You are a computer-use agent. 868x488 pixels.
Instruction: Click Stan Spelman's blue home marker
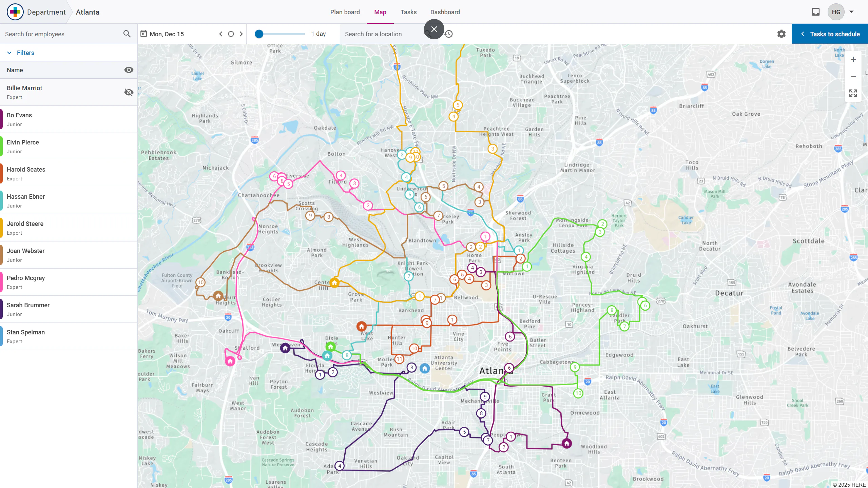point(425,368)
